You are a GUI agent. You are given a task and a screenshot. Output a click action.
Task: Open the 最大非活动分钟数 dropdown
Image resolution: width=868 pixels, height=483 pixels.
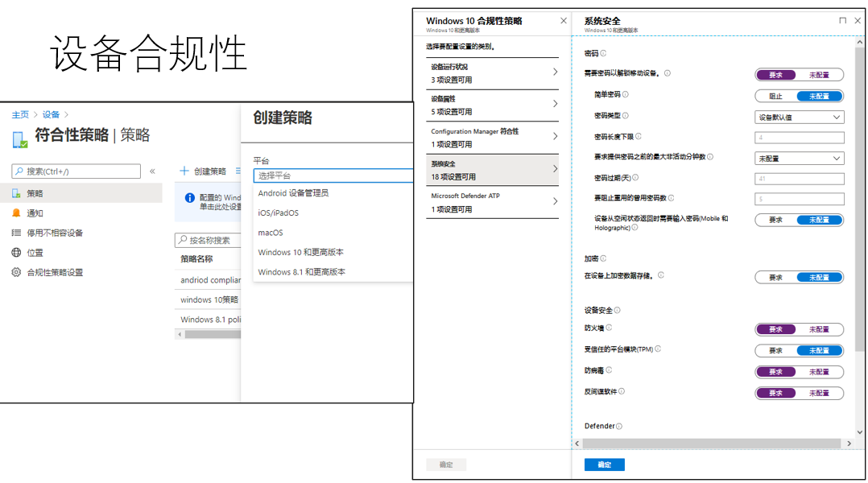[799, 159]
